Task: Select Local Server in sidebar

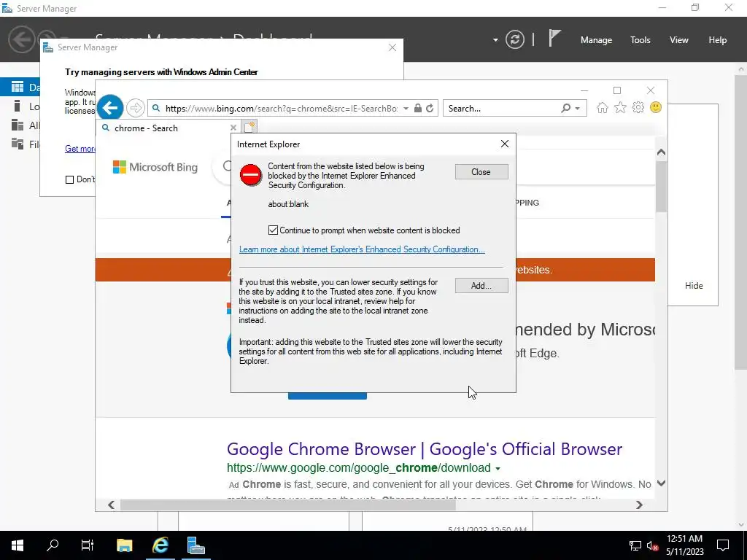Action: 26,106
